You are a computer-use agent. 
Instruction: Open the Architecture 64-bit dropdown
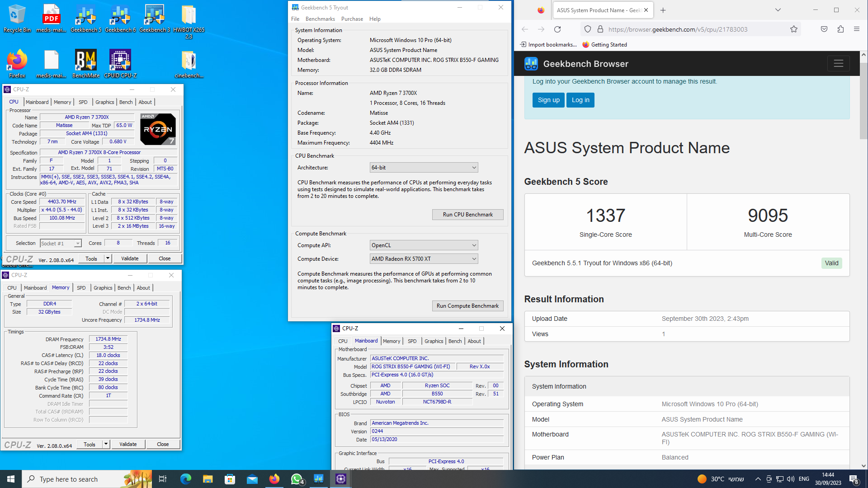coord(424,168)
